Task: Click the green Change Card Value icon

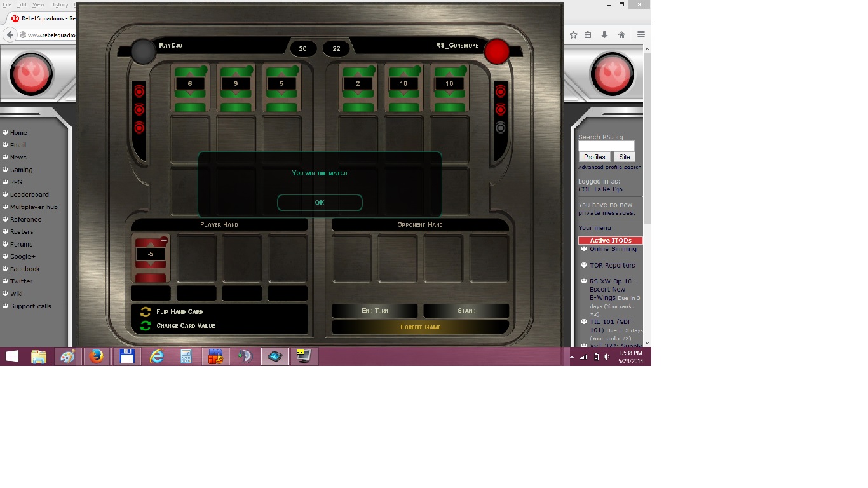Action: pos(146,326)
